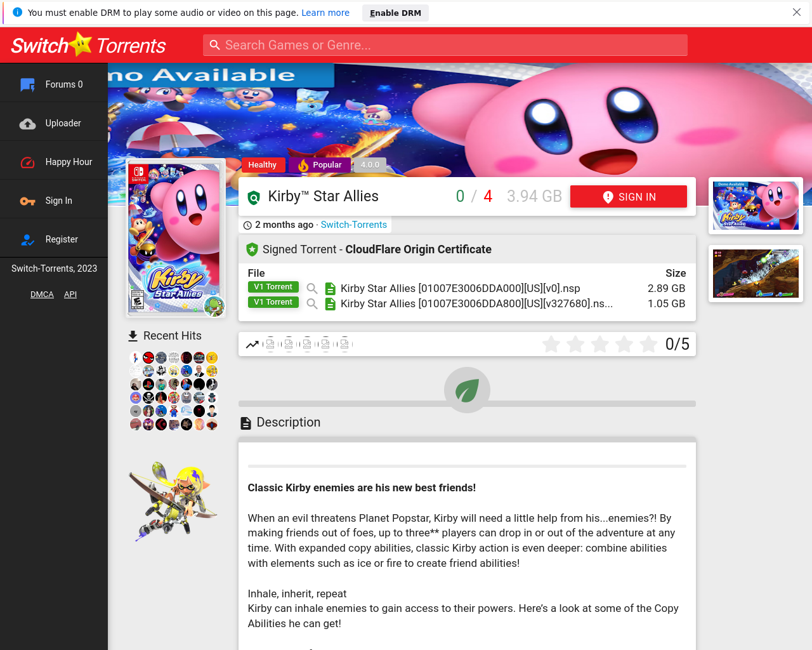Download V1 Torrent for the 2.89 GB file
The width and height of the screenshot is (812, 650).
pos(273,287)
